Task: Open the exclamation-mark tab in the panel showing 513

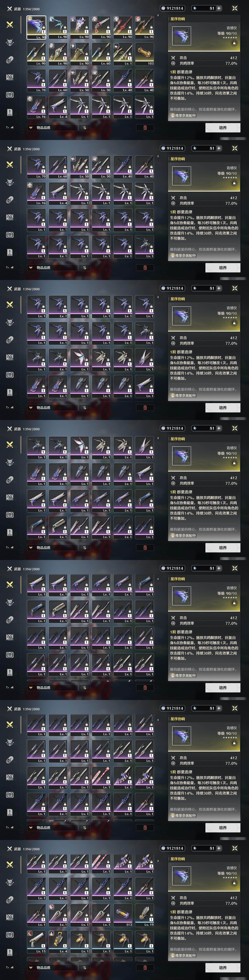Action: pyautogui.click(x=10, y=952)
